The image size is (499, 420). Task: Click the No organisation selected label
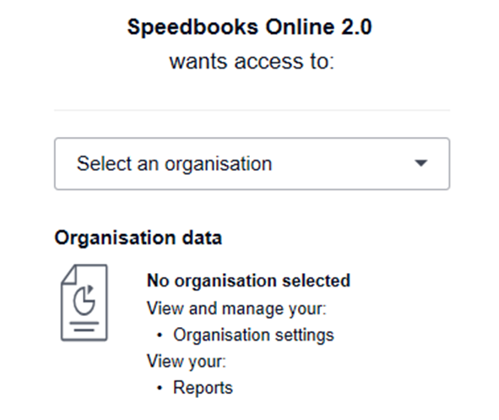tap(249, 281)
